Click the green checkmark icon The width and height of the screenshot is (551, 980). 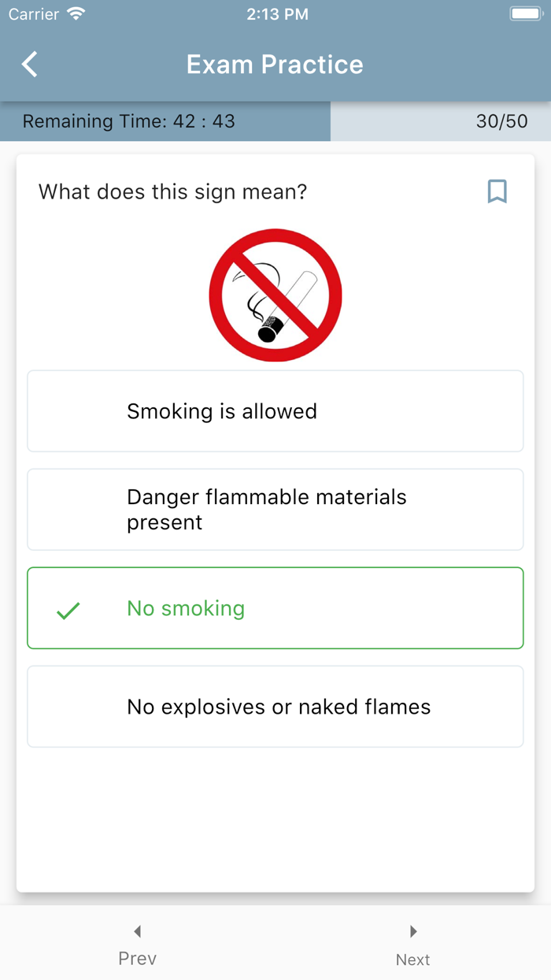tap(68, 610)
